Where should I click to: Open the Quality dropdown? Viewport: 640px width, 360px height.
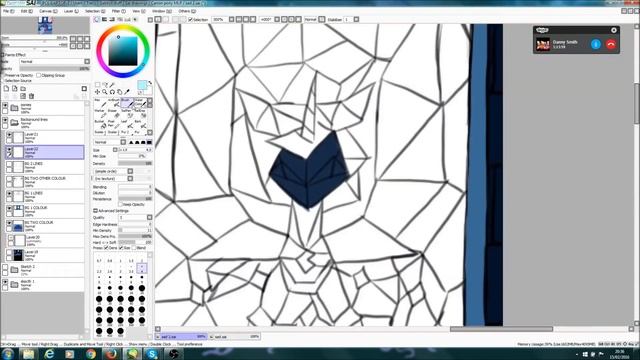point(149,218)
